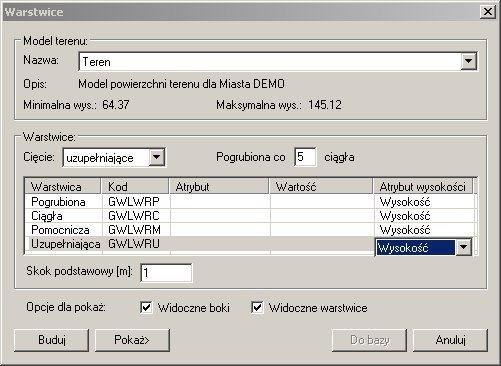Click the Atrybut wysokości column header
The height and width of the screenshot is (366, 501).
[423, 186]
